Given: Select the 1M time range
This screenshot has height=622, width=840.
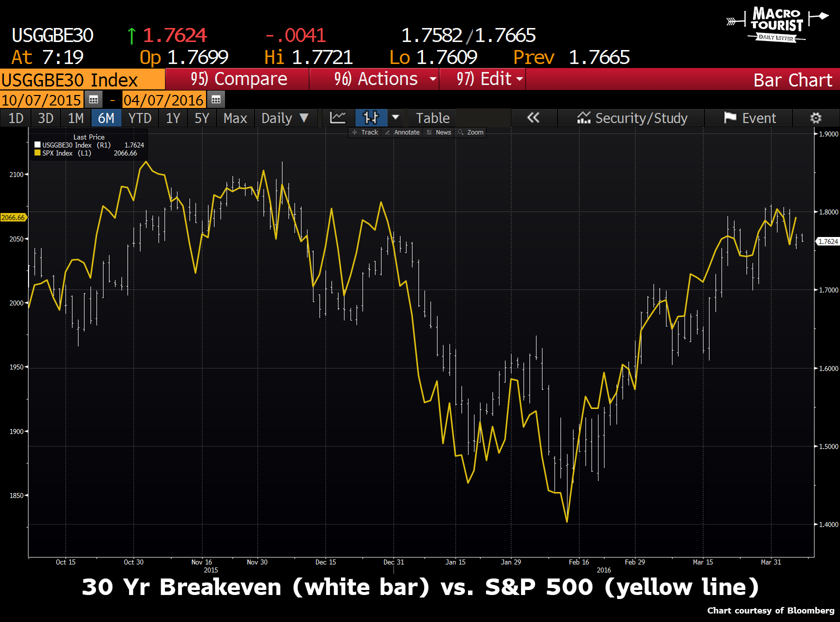Looking at the screenshot, I should tap(76, 118).
